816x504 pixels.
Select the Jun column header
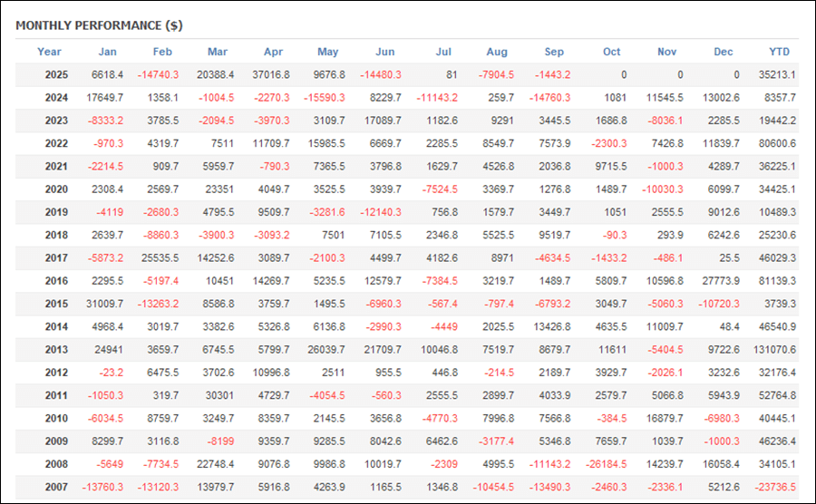[x=384, y=52]
